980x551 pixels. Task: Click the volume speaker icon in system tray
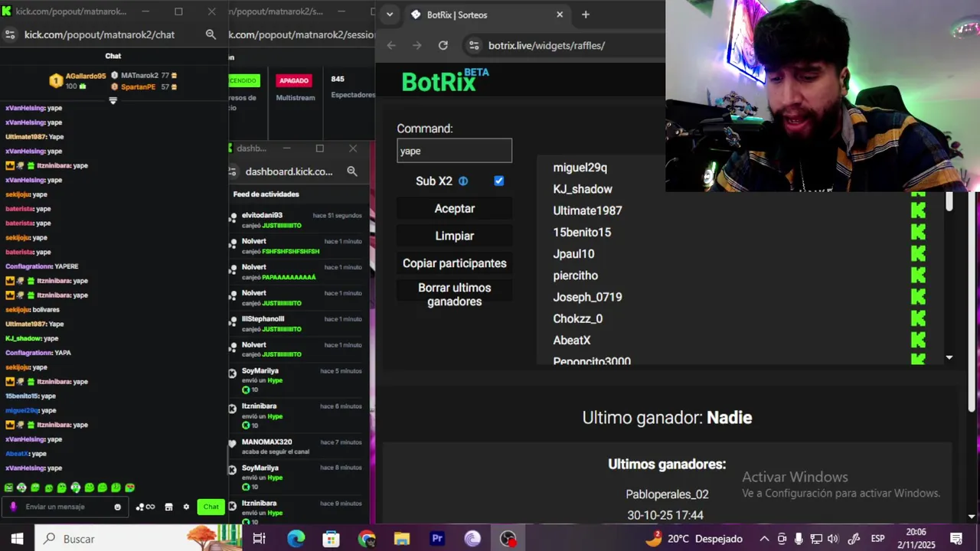tap(833, 539)
